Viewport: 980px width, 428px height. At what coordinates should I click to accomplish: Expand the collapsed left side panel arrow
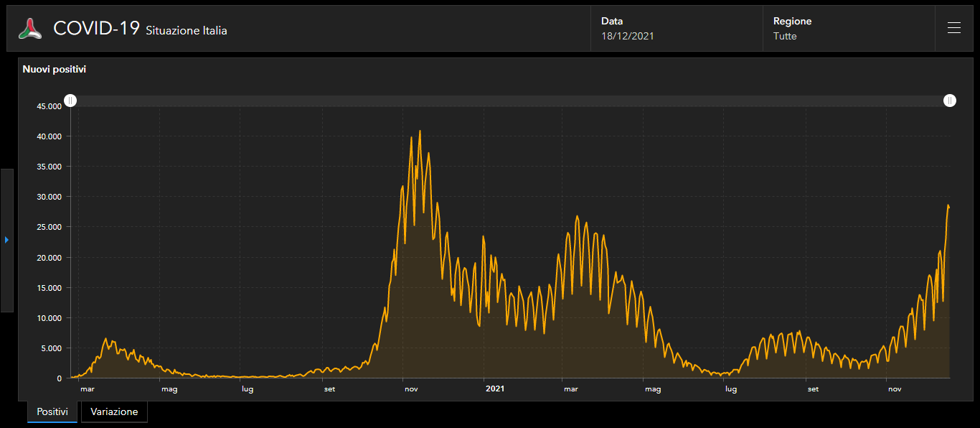6,240
